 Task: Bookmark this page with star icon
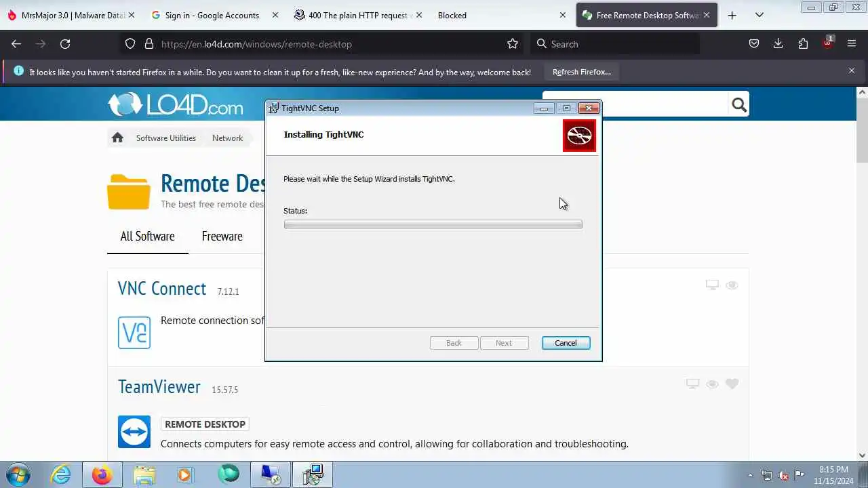point(513,43)
